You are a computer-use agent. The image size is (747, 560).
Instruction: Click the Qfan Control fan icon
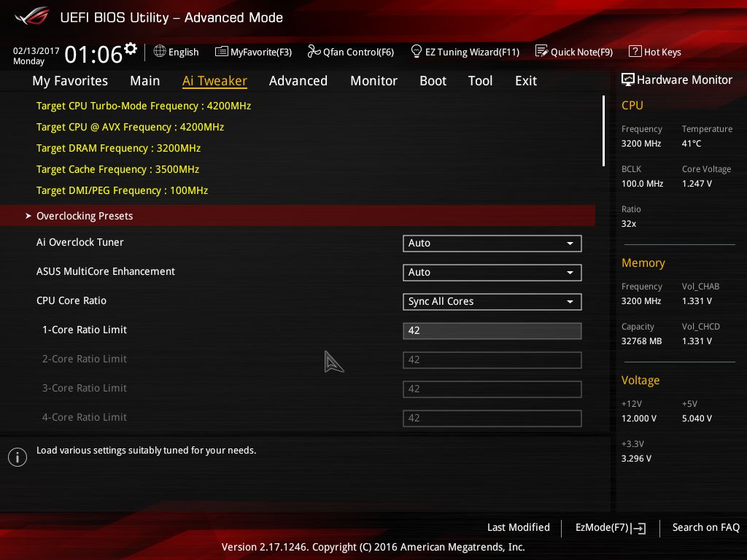point(314,51)
